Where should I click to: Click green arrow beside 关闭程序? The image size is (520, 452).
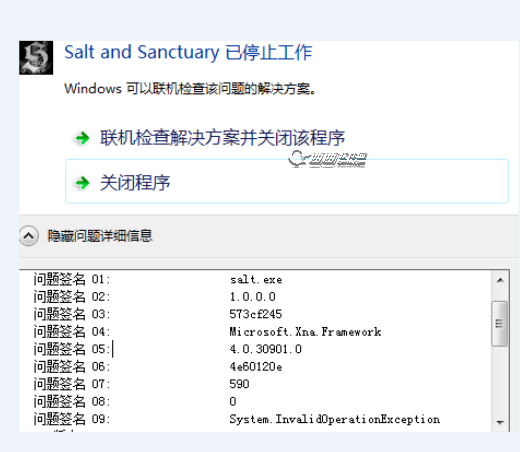(x=82, y=182)
